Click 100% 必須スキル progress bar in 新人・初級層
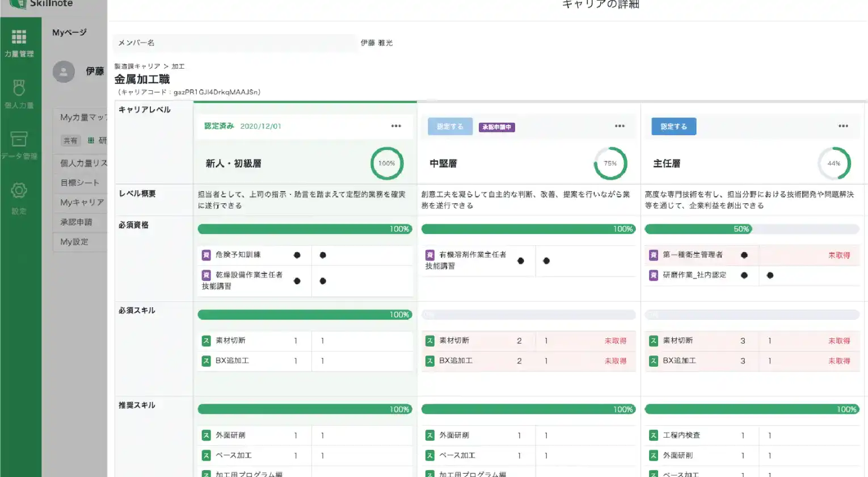868x477 pixels. point(305,315)
